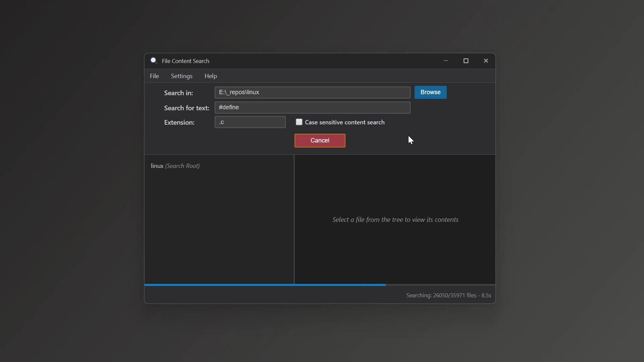Open the Help menu
Viewport: 644px width, 362px height.
tap(211, 76)
